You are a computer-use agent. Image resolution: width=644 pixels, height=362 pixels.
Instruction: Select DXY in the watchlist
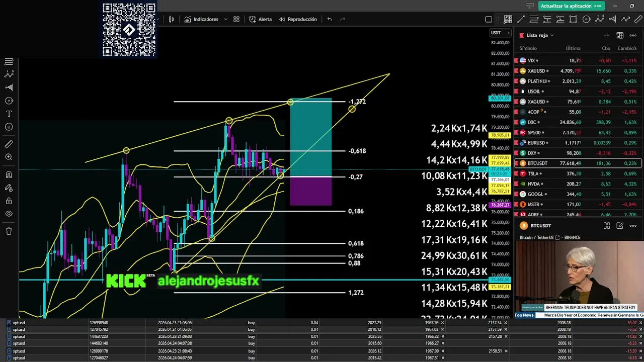tap(578, 153)
